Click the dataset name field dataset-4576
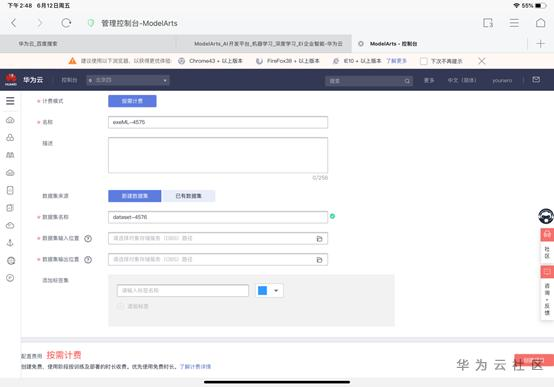The image size is (554, 387). [218, 217]
